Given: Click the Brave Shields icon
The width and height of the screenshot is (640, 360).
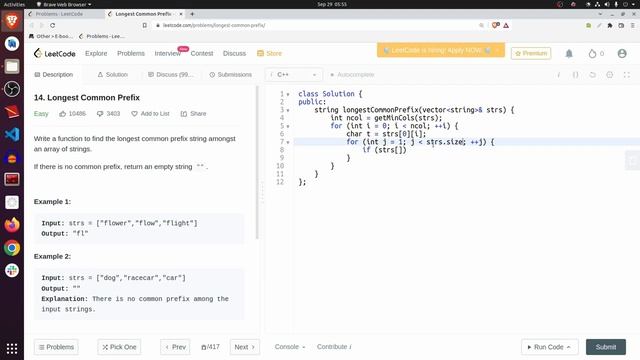Looking at the screenshot, I should pos(496,25).
